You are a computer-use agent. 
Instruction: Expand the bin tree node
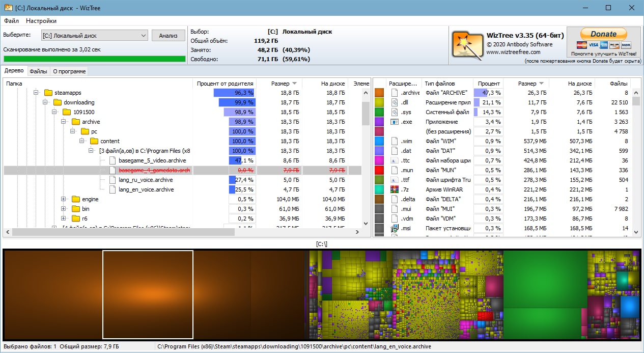tap(64, 209)
